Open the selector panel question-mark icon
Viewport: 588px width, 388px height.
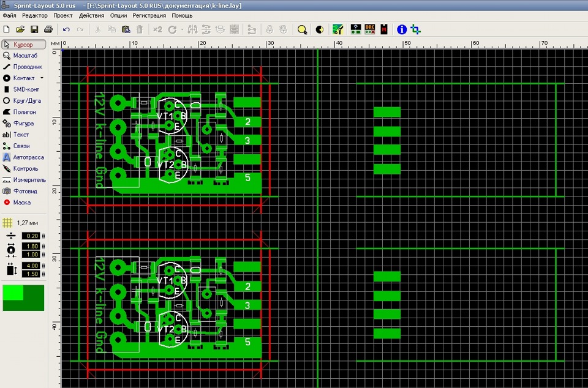tap(356, 29)
